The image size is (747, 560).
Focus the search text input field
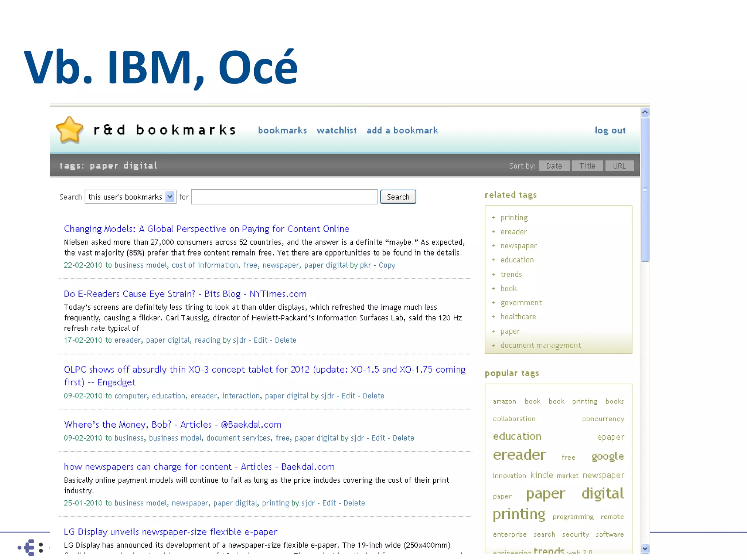pyautogui.click(x=284, y=197)
